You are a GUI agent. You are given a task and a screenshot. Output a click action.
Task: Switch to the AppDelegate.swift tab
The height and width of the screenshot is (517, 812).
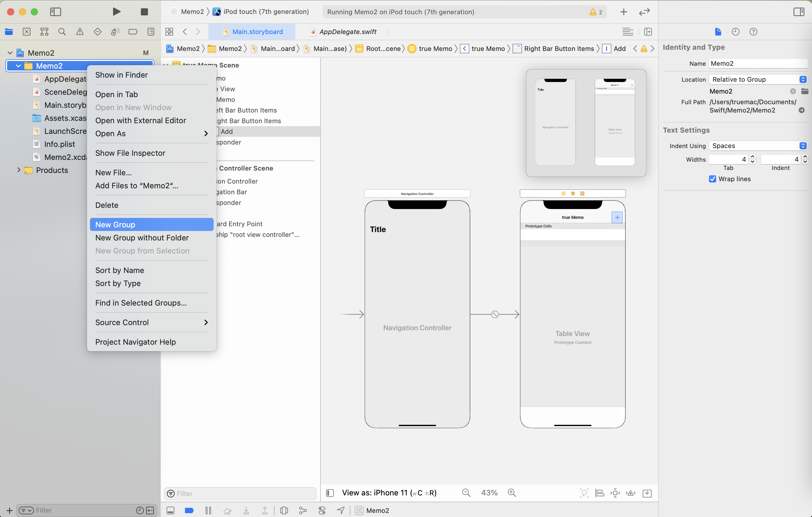click(347, 32)
